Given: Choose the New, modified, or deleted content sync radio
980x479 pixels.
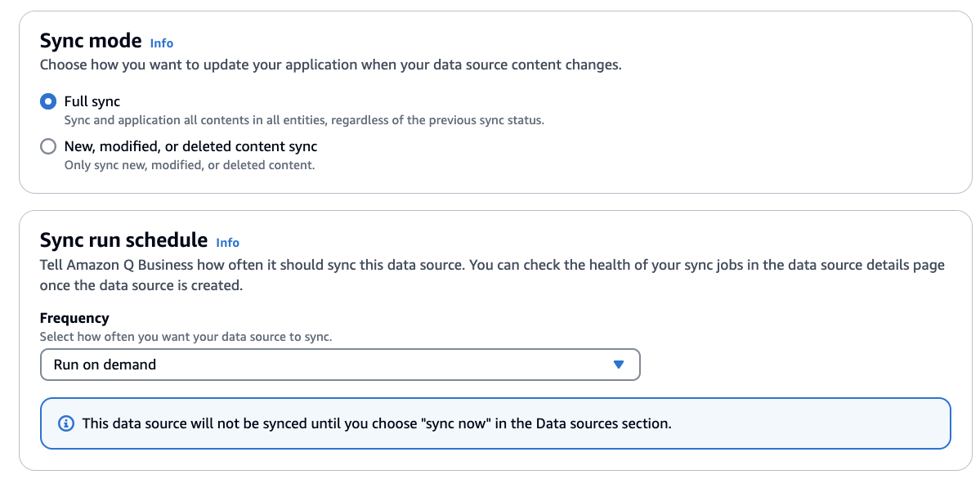Looking at the screenshot, I should (48, 147).
